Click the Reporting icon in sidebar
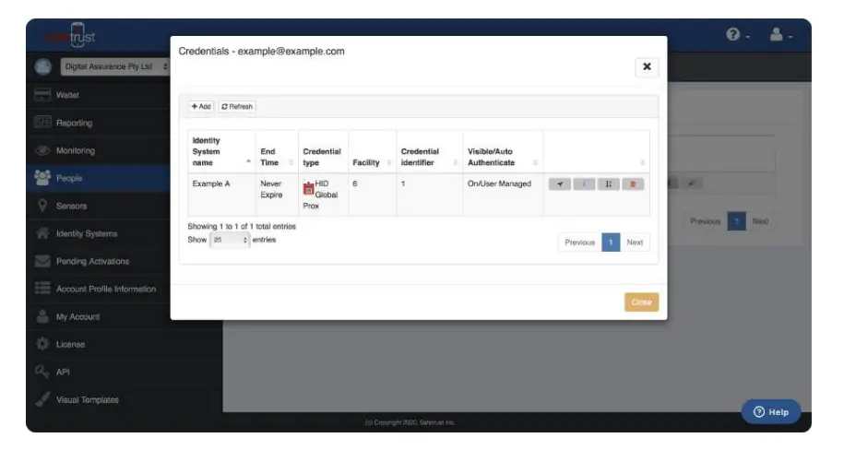 (x=42, y=123)
